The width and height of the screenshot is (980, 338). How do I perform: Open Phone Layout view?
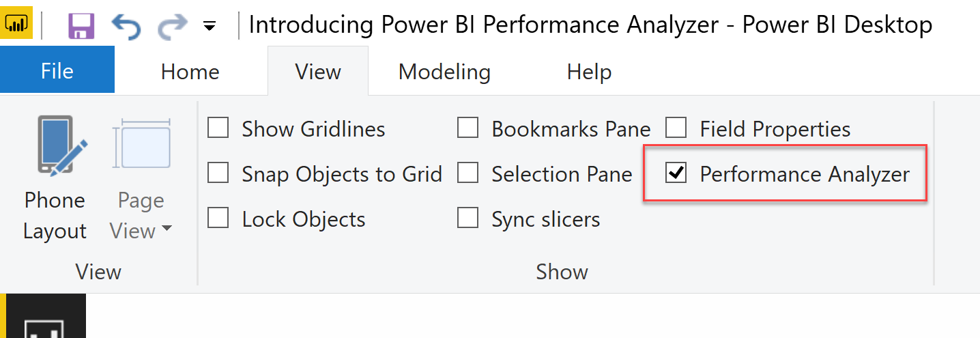point(55,179)
